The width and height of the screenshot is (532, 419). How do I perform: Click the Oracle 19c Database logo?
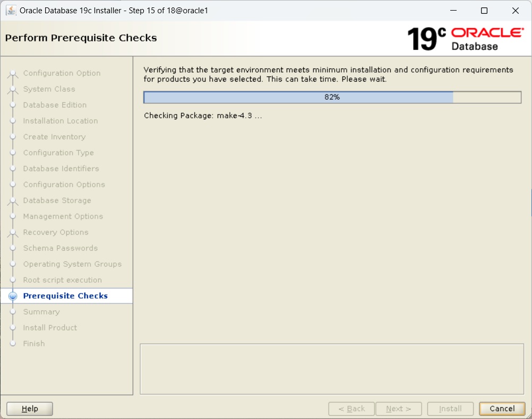[465, 39]
